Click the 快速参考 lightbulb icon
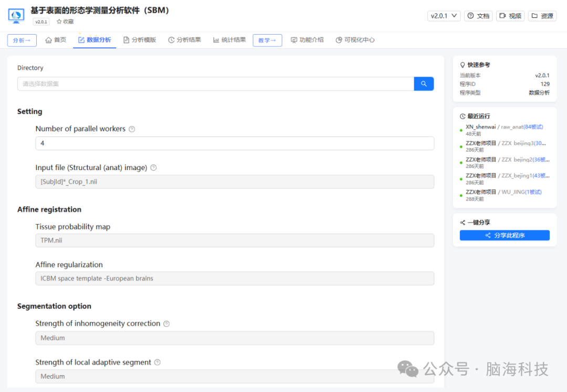This screenshot has width=567, height=392. pos(463,65)
